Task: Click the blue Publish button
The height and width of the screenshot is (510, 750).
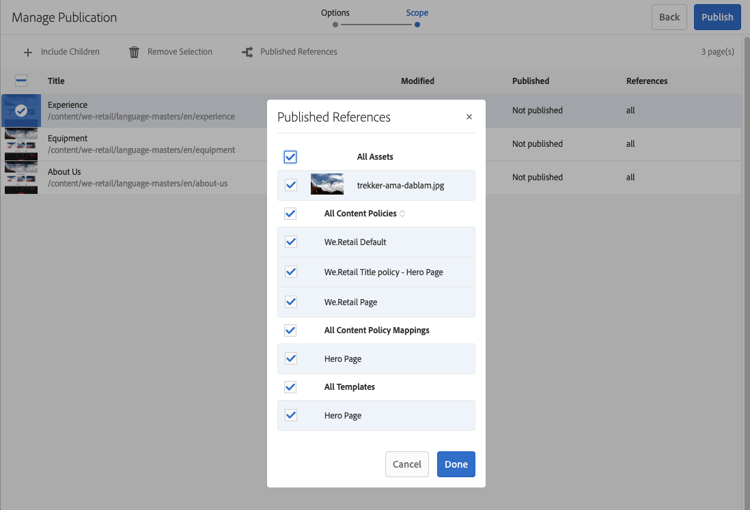Action: pos(717,17)
